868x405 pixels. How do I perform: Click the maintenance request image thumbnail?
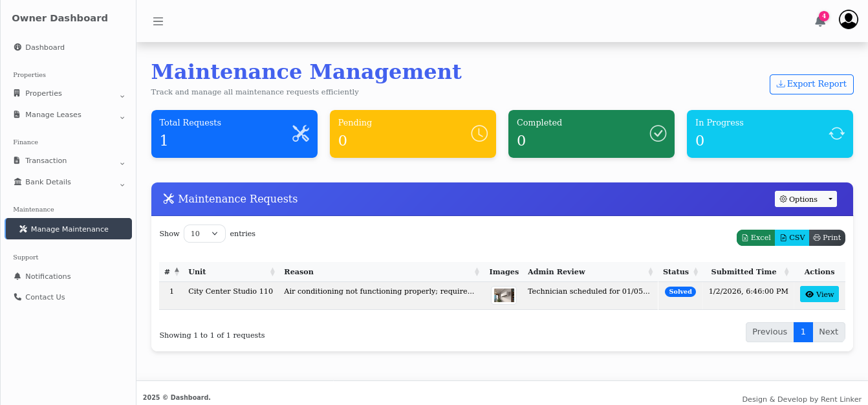click(504, 294)
